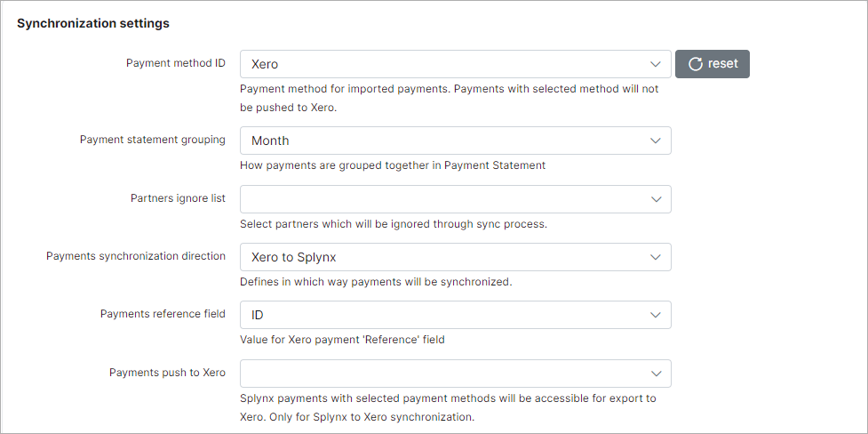Click the Payments synchronization direction label
This screenshot has width=868, height=434.
[136, 256]
